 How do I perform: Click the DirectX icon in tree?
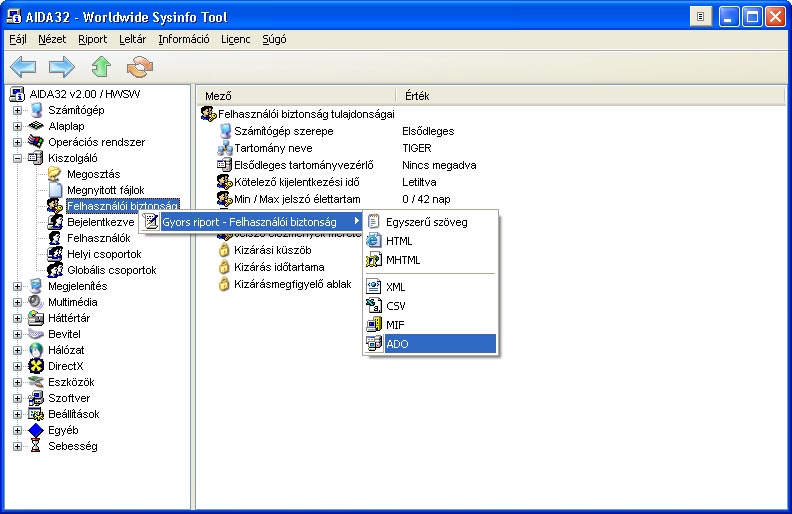[36, 366]
